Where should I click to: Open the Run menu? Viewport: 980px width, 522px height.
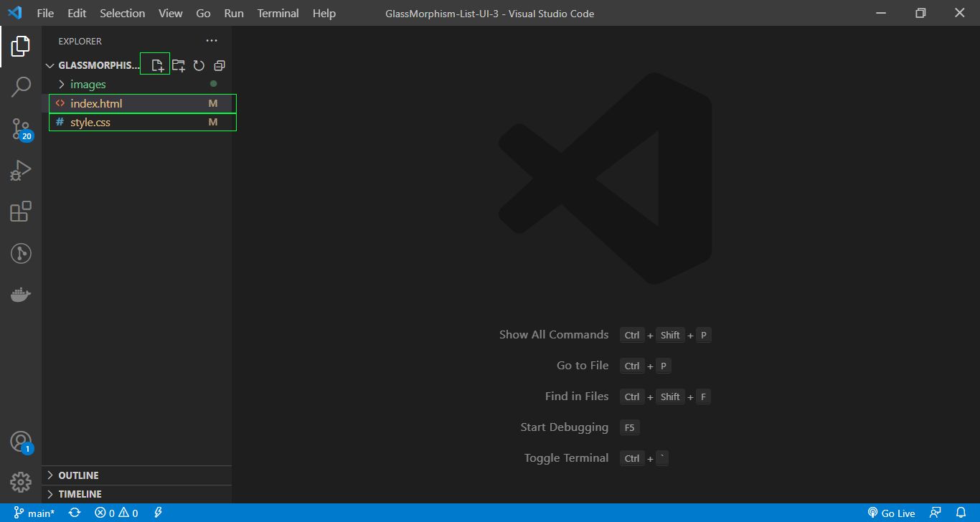[234, 13]
